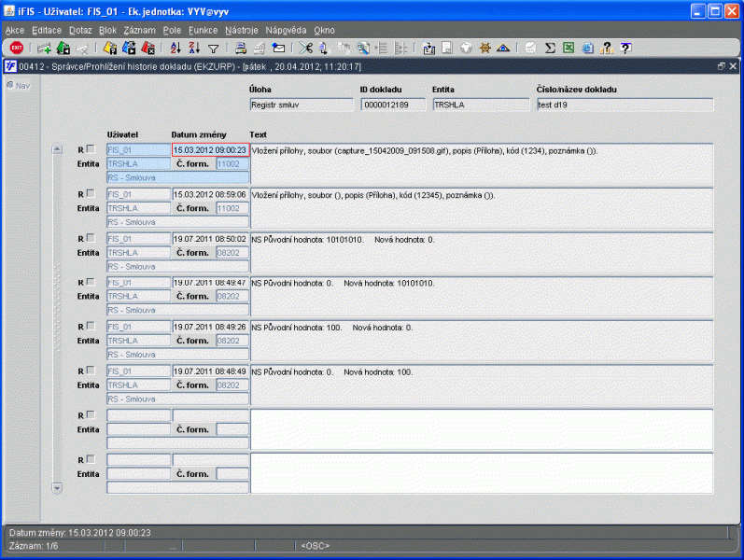
Task: Tick R checkbox for 19.07.2011 08:50:02 record
Action: tap(91, 238)
